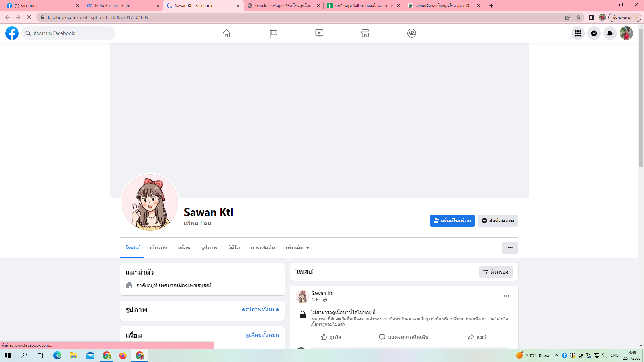Click the Facebook search field
The image size is (644, 362).
pos(72,33)
